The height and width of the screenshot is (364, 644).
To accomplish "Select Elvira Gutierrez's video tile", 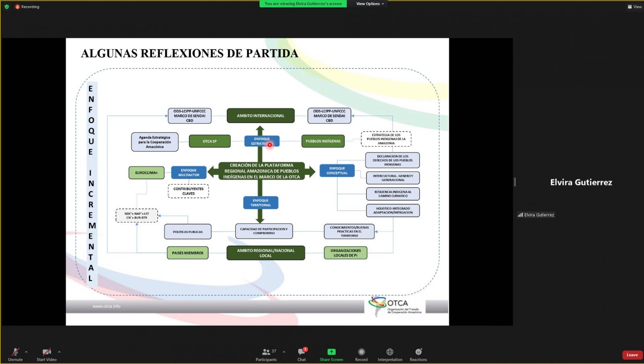I will [x=581, y=182].
